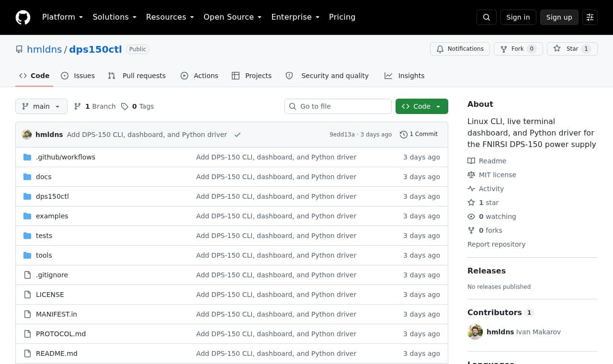Open the Insights tab
Image resolution: width=613 pixels, height=364 pixels.
point(405,76)
